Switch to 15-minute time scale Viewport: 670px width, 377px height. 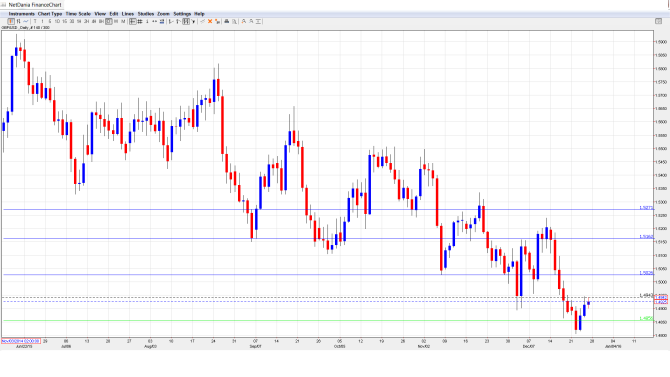tap(65, 21)
